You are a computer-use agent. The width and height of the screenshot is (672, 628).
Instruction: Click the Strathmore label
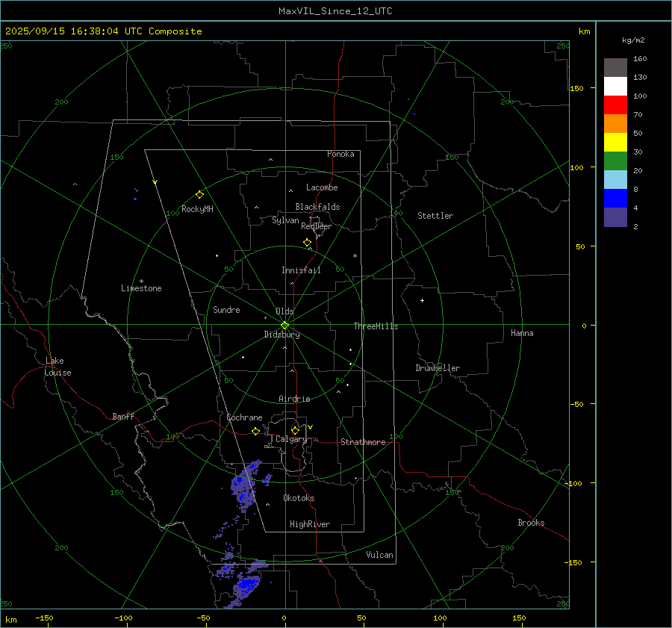pos(363,442)
